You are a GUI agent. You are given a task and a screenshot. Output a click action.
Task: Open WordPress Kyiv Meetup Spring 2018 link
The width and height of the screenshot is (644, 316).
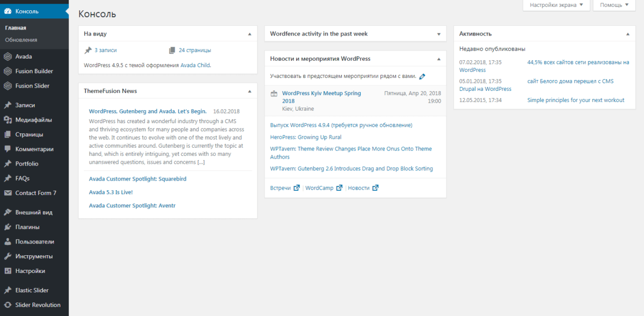point(321,97)
